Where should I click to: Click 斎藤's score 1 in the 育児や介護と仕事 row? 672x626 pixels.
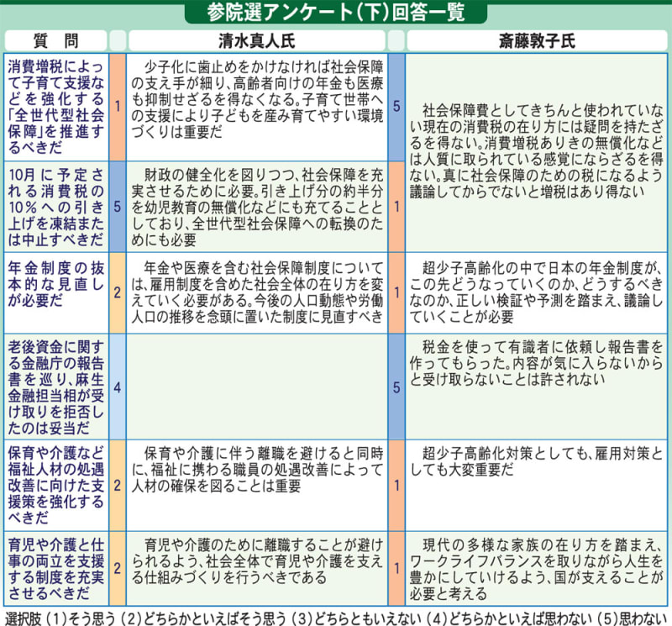tap(396, 569)
